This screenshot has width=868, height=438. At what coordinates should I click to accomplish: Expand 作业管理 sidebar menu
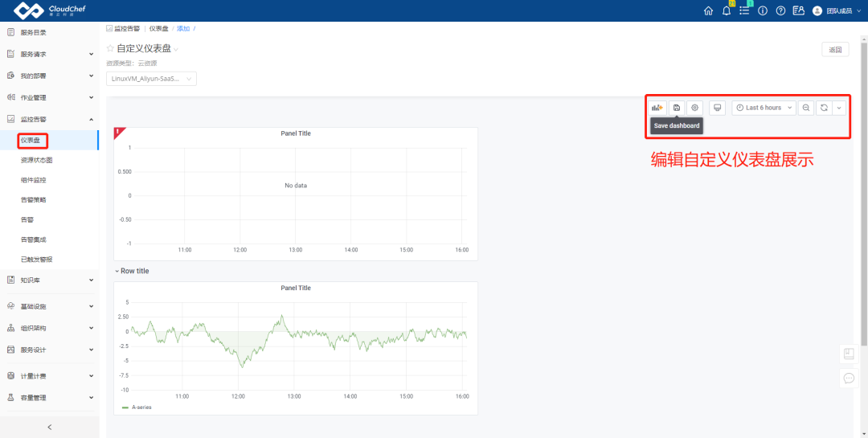[x=49, y=97]
